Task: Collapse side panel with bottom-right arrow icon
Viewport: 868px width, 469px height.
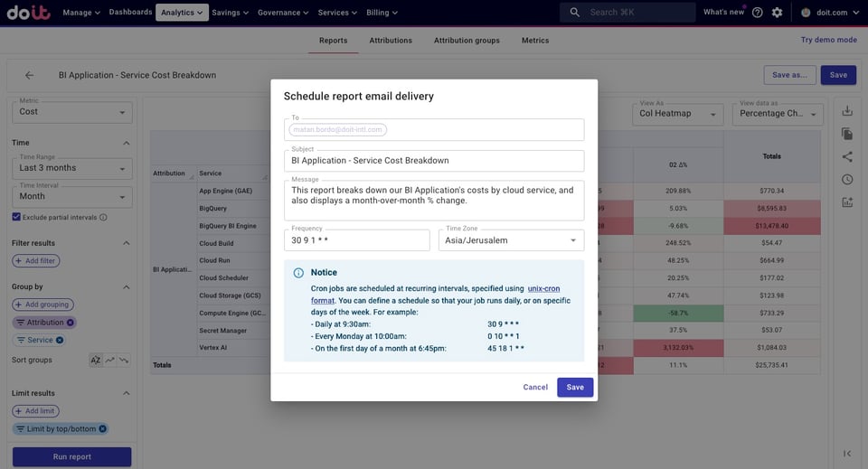Action: (x=847, y=454)
